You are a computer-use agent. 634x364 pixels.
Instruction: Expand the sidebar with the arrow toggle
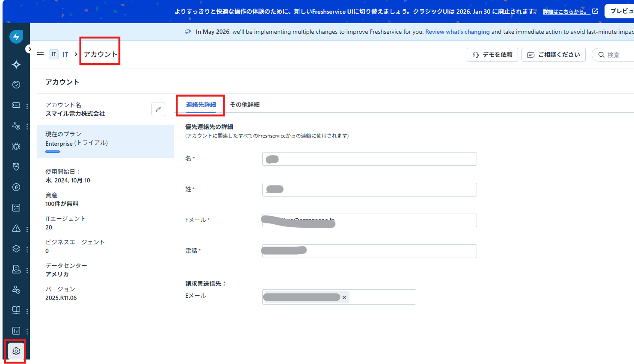point(30,49)
